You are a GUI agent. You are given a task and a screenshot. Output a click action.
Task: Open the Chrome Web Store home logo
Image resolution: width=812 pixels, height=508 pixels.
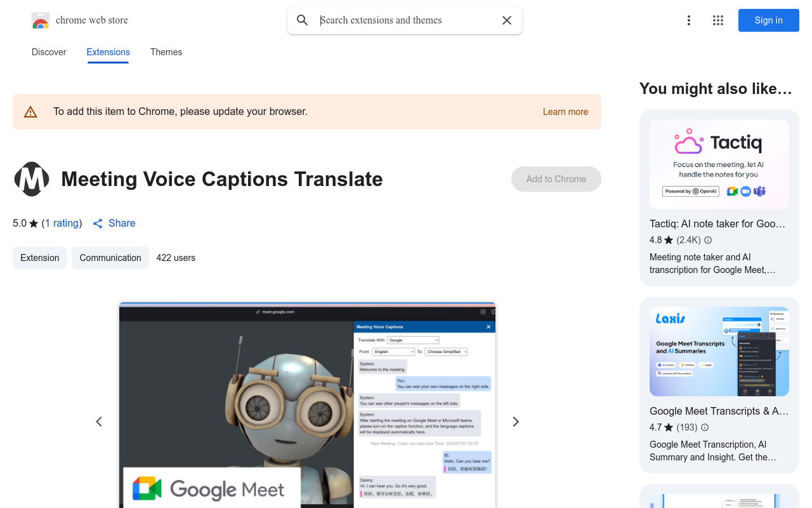click(80, 20)
